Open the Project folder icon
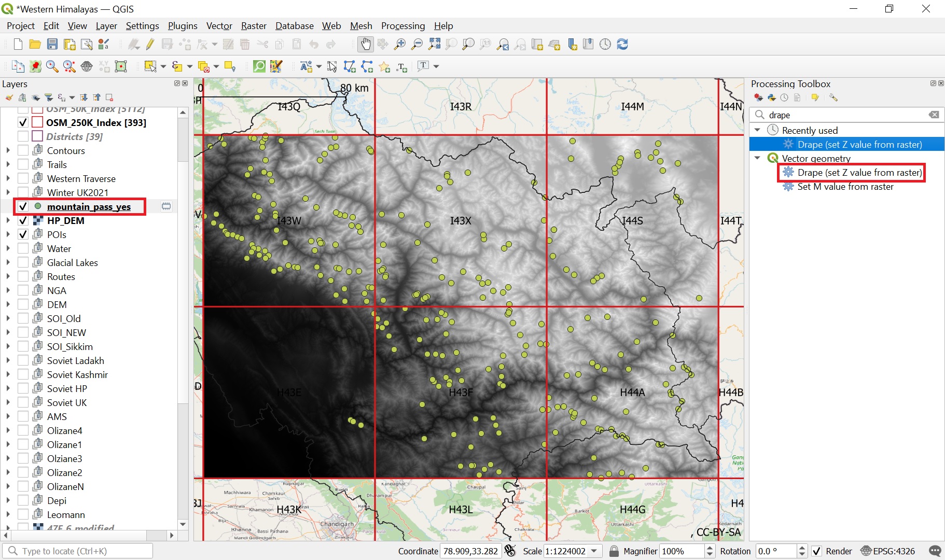Image resolution: width=945 pixels, height=560 pixels. (35, 45)
